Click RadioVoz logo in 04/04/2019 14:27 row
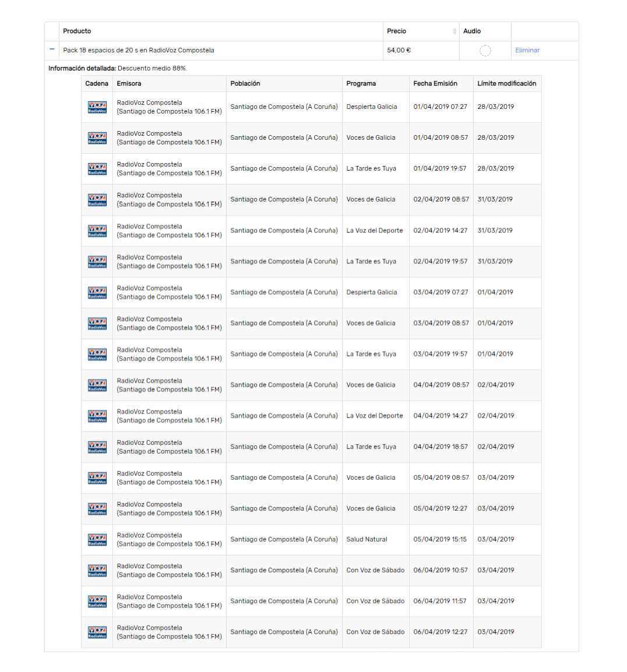Screen dimensions: 627x672 [x=97, y=416]
